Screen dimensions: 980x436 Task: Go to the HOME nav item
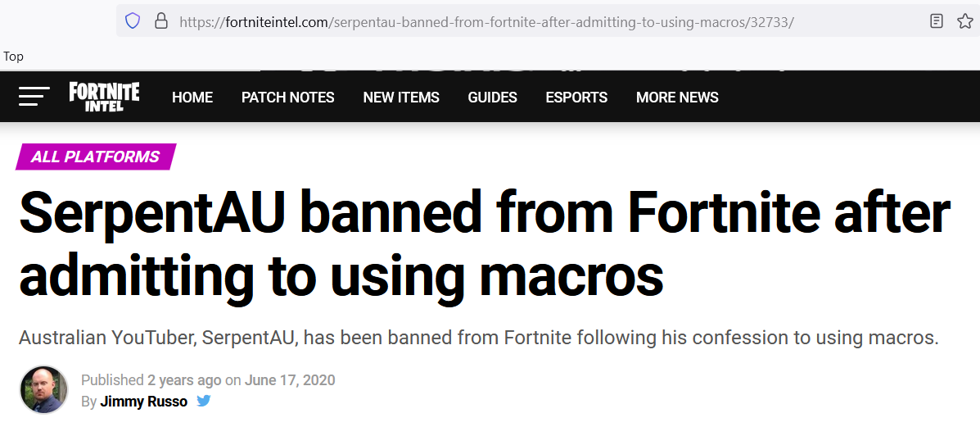pos(192,98)
